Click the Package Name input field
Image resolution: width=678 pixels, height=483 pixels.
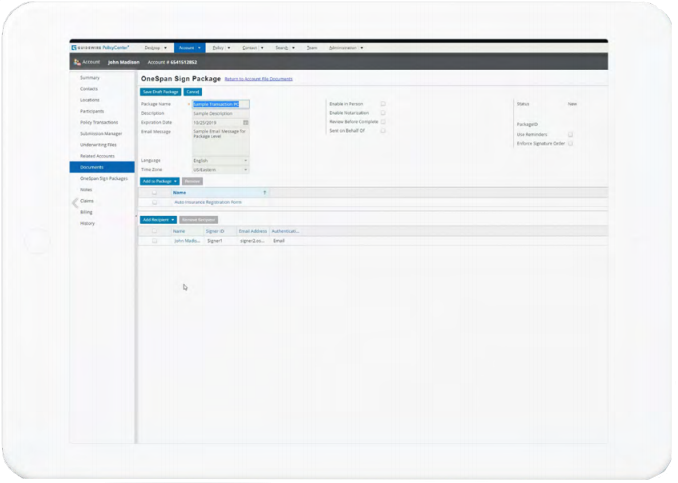pyautogui.click(x=220, y=103)
